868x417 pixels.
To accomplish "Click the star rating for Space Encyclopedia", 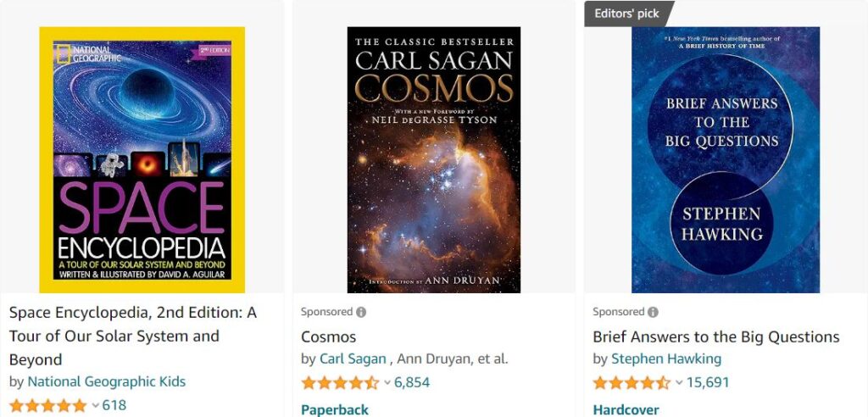I will coord(48,405).
